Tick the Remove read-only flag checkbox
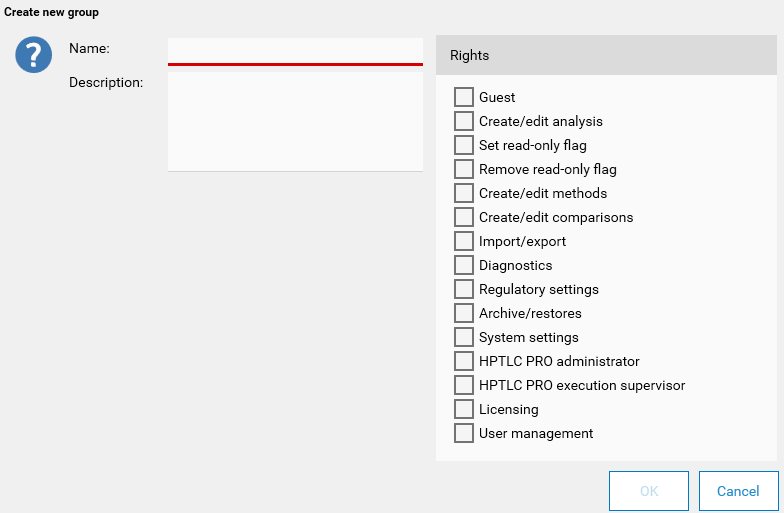 464,169
